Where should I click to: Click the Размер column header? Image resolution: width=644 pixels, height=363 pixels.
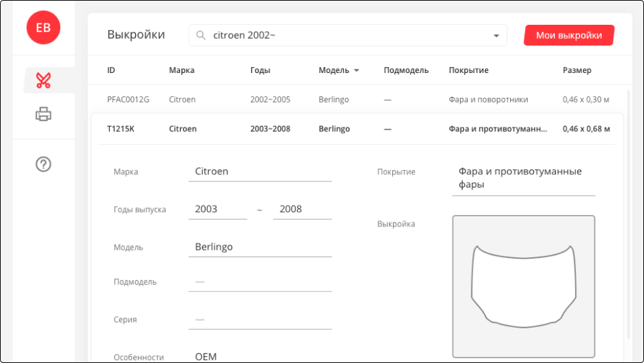click(576, 70)
